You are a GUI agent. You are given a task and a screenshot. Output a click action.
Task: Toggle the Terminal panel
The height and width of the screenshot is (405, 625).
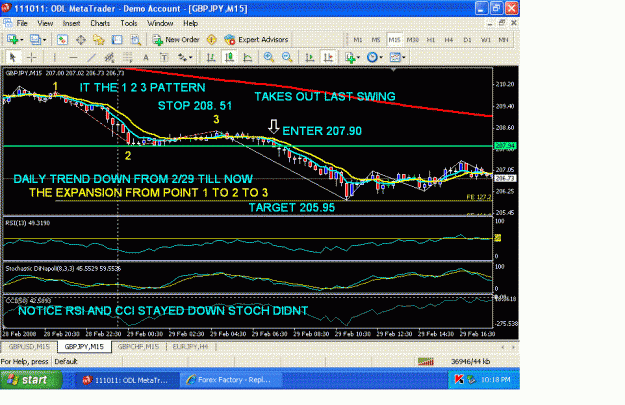pyautogui.click(x=117, y=39)
